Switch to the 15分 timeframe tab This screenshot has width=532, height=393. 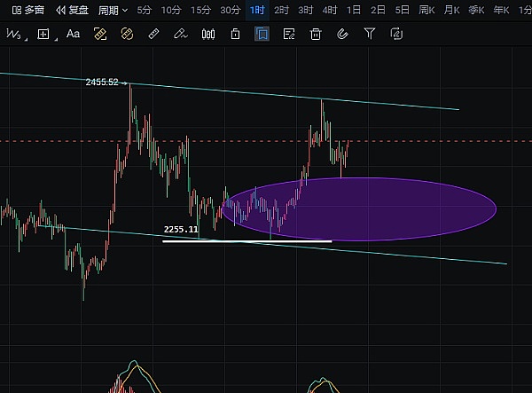[x=201, y=10]
